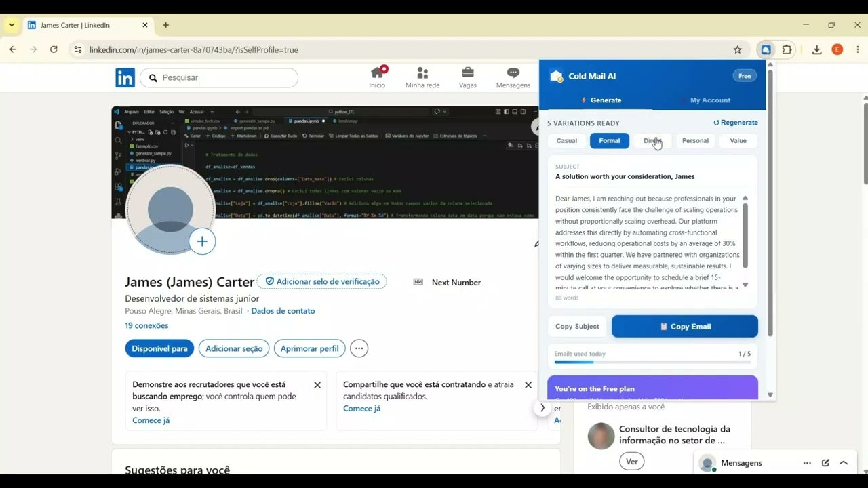Image resolution: width=868 pixels, height=488 pixels.
Task: Click the LinkedIn logo icon
Action: [x=125, y=78]
